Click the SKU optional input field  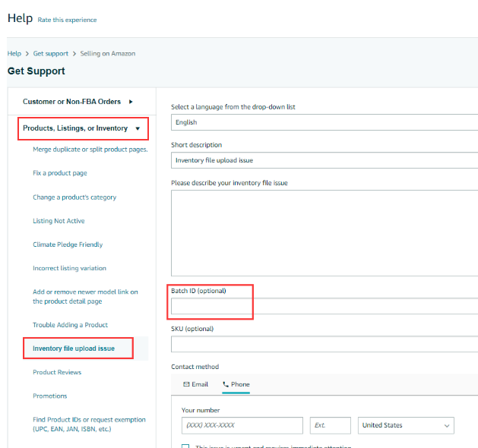pos(324,344)
